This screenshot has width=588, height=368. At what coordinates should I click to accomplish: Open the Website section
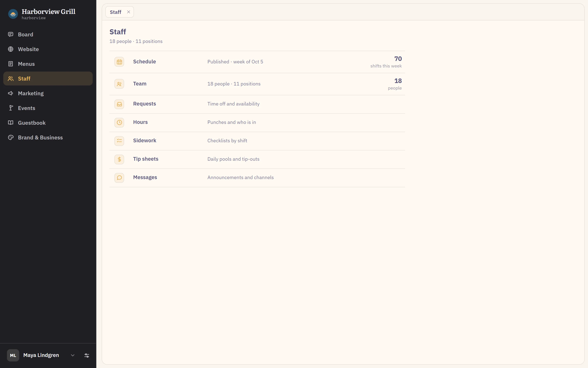coord(48,49)
